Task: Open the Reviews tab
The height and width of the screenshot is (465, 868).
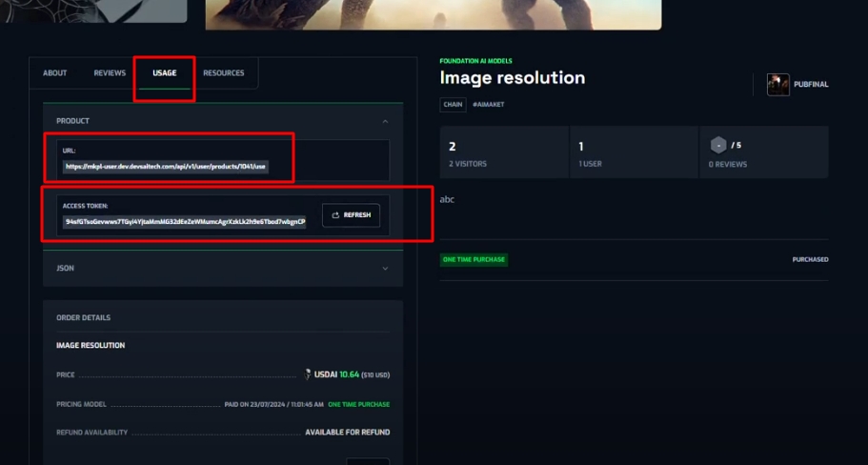Action: pyautogui.click(x=110, y=73)
